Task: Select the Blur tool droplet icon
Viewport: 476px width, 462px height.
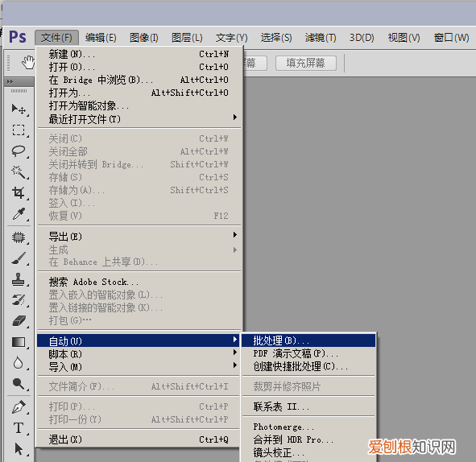Action: [19, 363]
